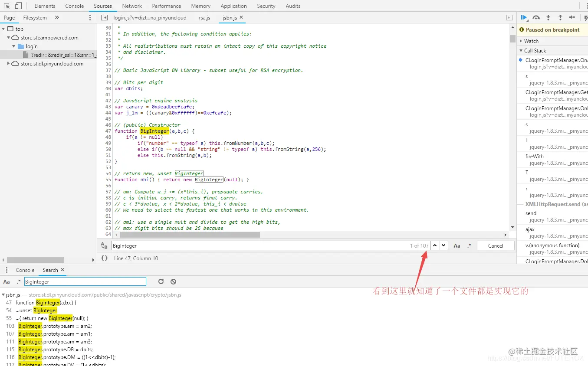This screenshot has width=588, height=366.
Task: Collapse the debugger sidebar icon
Action: click(x=510, y=18)
